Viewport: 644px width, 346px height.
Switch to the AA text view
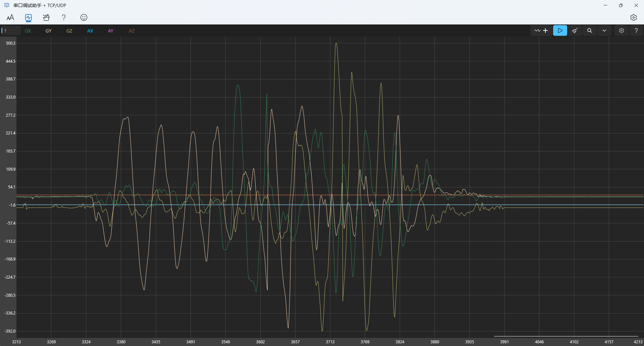[x=10, y=17]
